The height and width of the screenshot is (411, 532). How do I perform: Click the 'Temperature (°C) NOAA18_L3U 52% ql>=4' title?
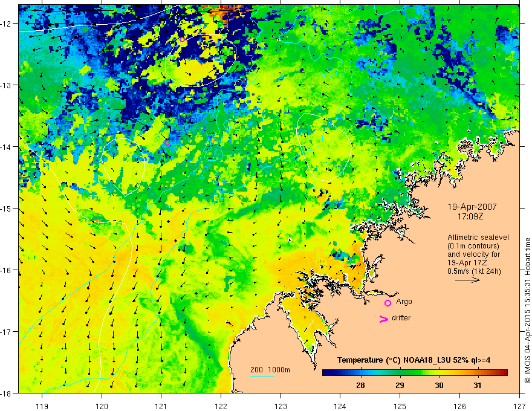(414, 360)
